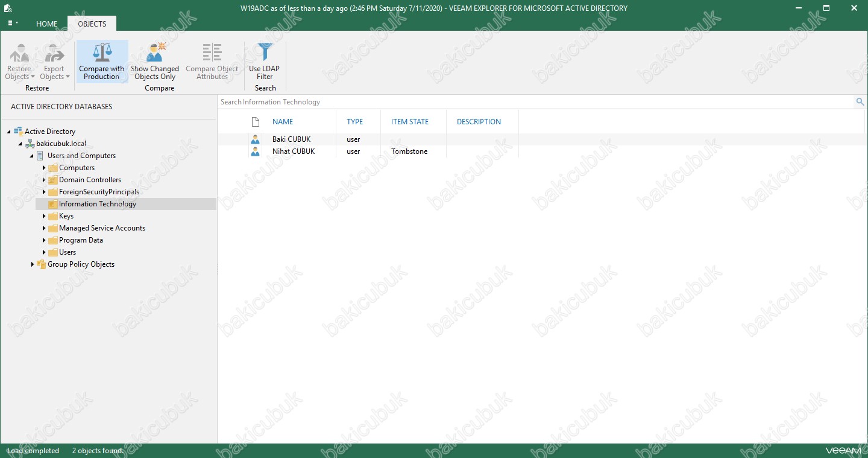Click the Active Directory server icon
Viewport: 868px width, 458px height.
18,132
